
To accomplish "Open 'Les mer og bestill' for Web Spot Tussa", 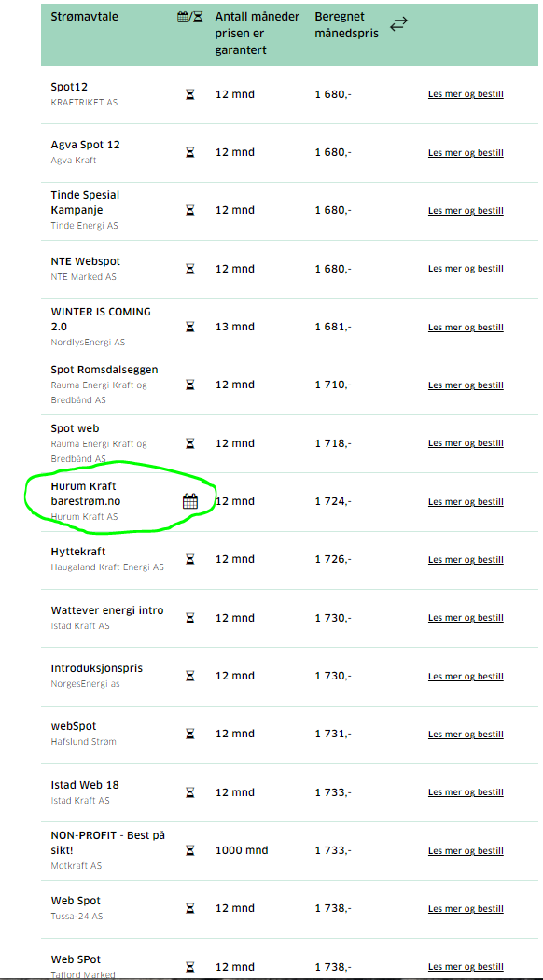I will click(466, 909).
